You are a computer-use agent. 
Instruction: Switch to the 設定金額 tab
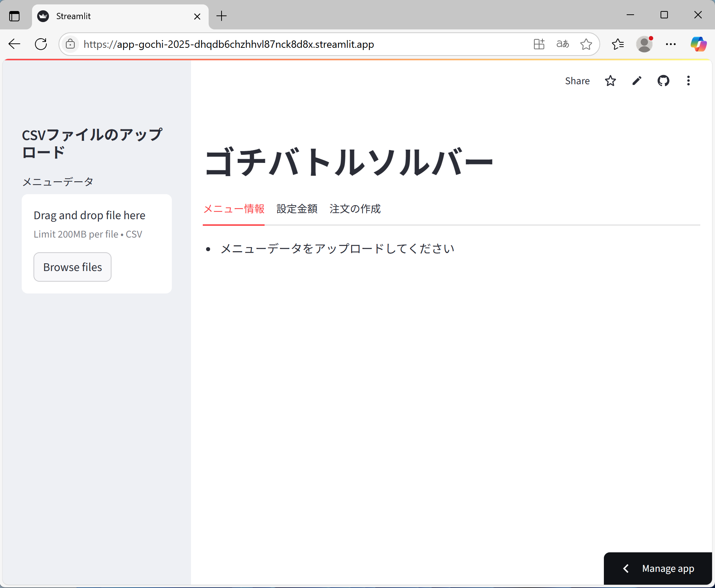tap(297, 209)
